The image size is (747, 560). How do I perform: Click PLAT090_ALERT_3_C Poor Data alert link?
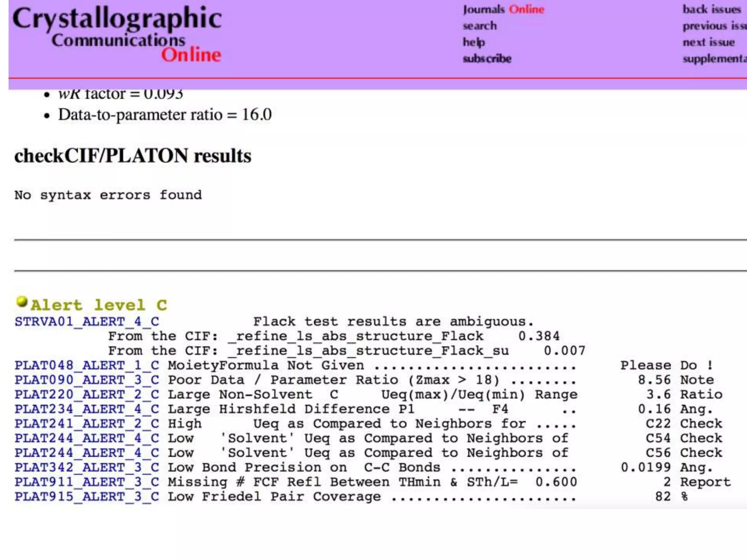click(87, 380)
